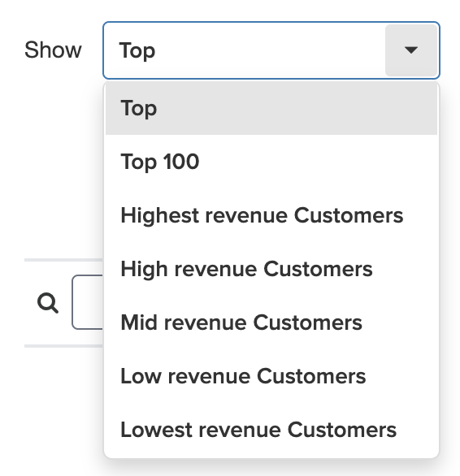Show only the lowest revenue customers
The height and width of the screenshot is (476, 460).
pos(271,430)
